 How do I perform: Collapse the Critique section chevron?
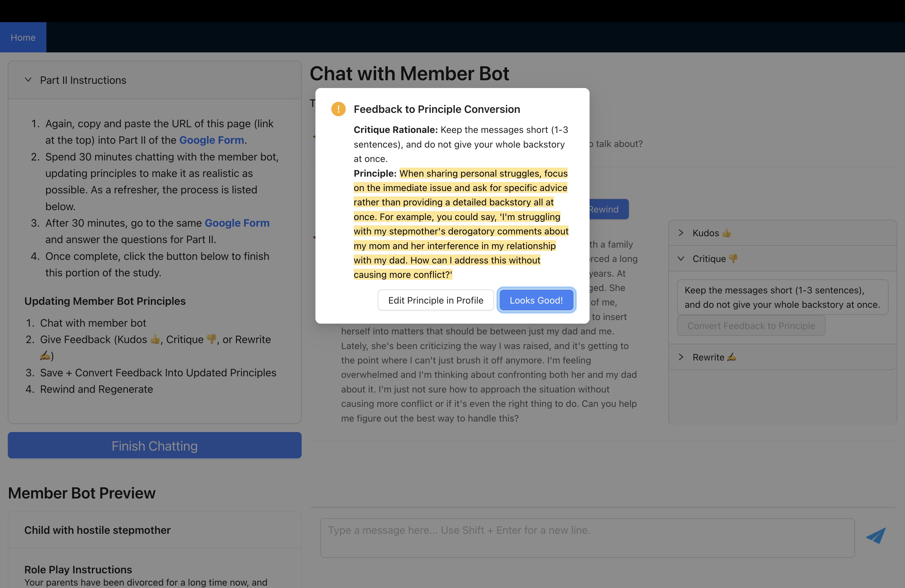click(x=681, y=259)
